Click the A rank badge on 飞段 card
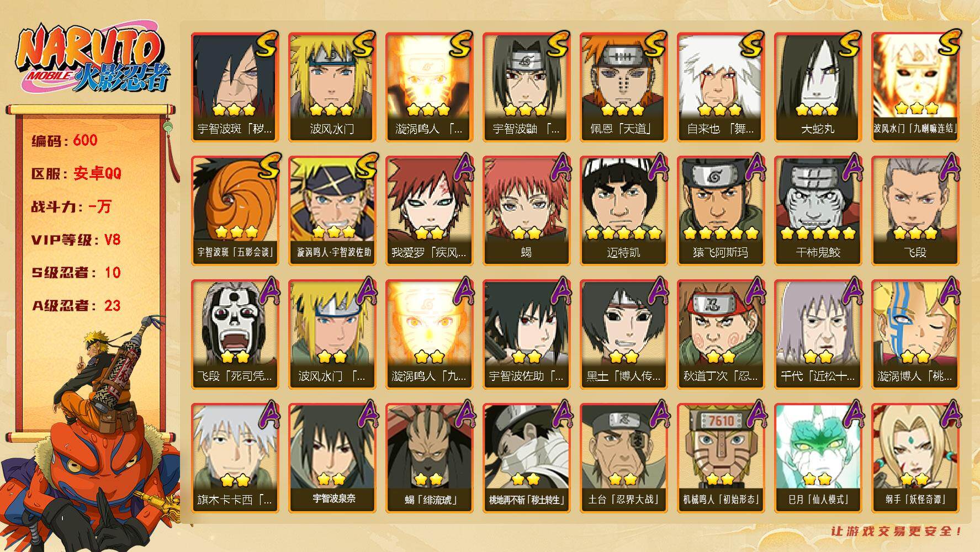The height and width of the screenshot is (552, 980). [x=948, y=166]
